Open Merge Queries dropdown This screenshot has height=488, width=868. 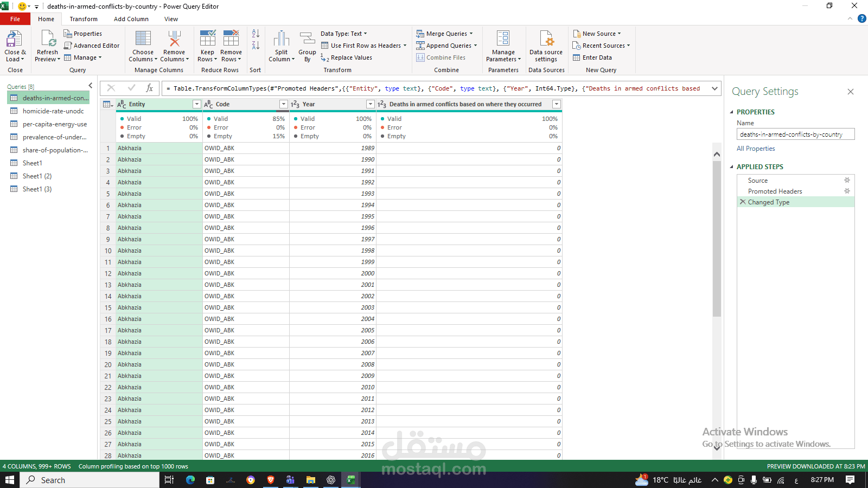point(444,34)
